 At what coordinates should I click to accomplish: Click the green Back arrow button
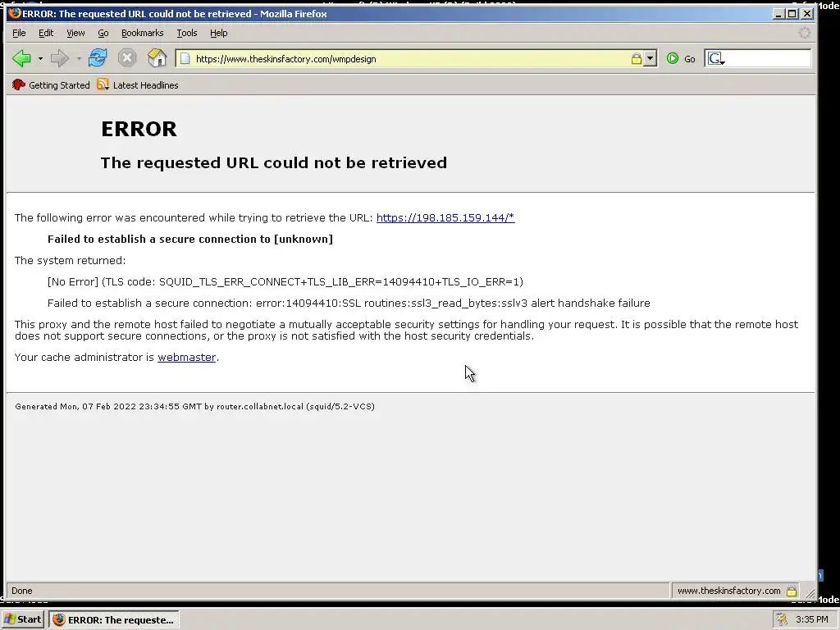[x=22, y=58]
